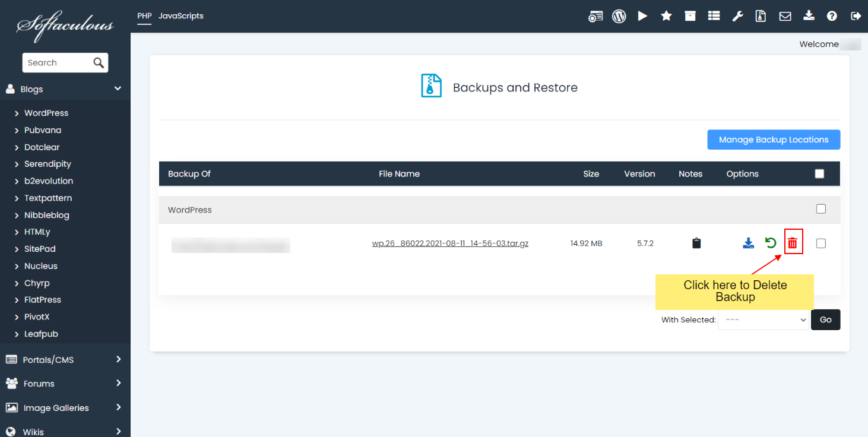Open the Notes clipboard icon for the backup
Viewport: 868px width, 437px height.
coord(696,242)
